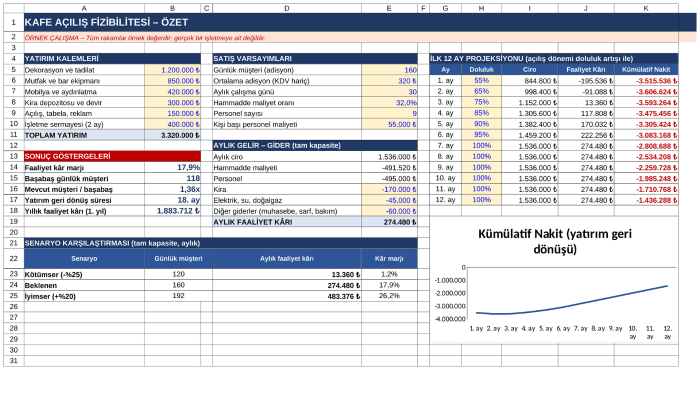Viewport: 700px width, 394px height.
Task: Select row header 11
Action: coord(14,135)
